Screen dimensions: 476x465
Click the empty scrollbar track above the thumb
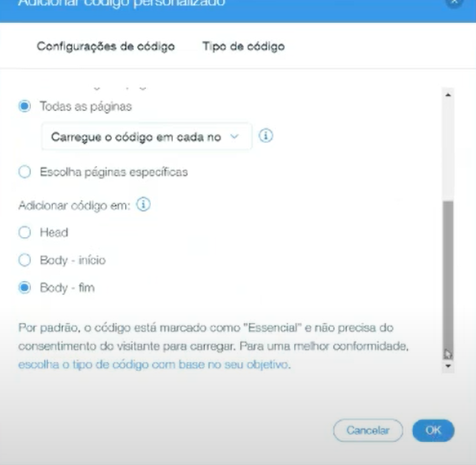click(x=448, y=150)
